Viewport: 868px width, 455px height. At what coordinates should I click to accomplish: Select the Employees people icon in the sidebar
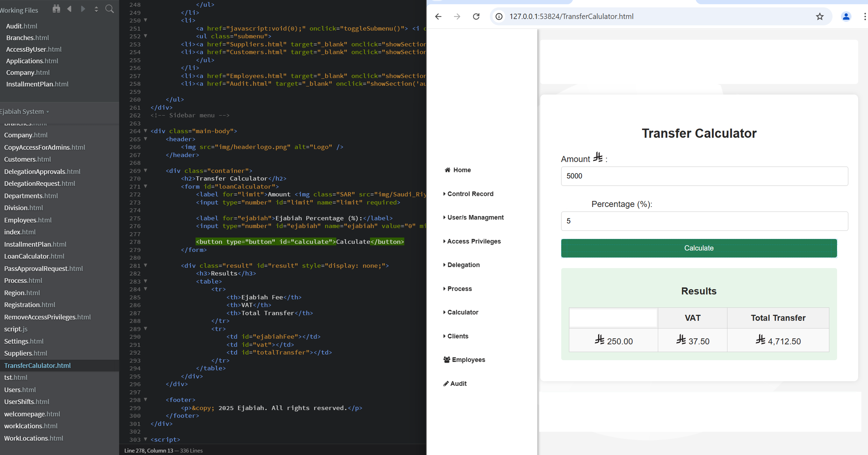pos(446,359)
